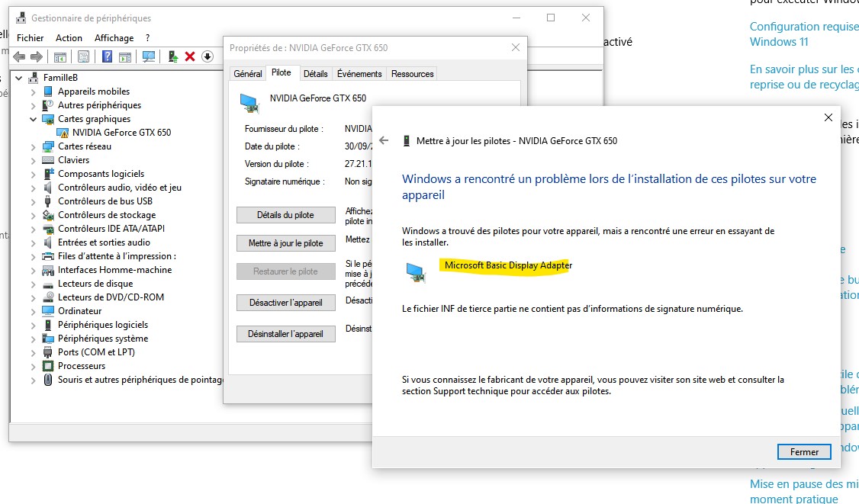
Task: Click the Interfaces Homme-machine icon
Action: (48, 269)
